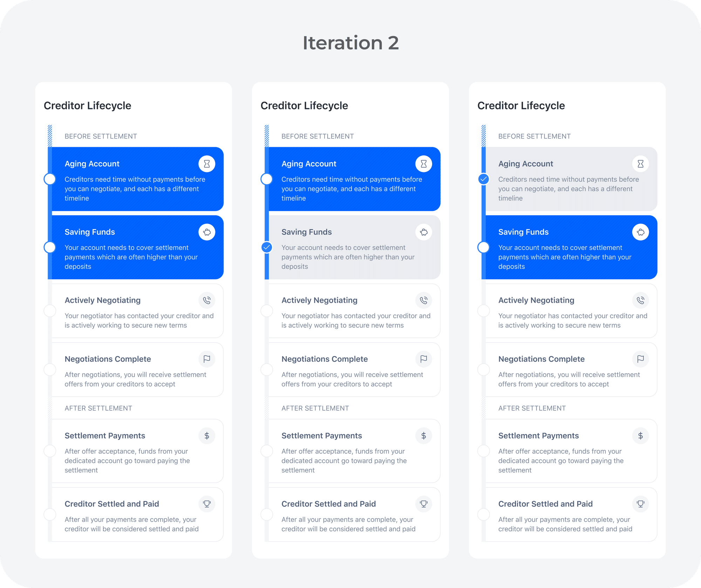Click the trophy icon in the middle panel's Creditor Settled and Paid card

(424, 504)
